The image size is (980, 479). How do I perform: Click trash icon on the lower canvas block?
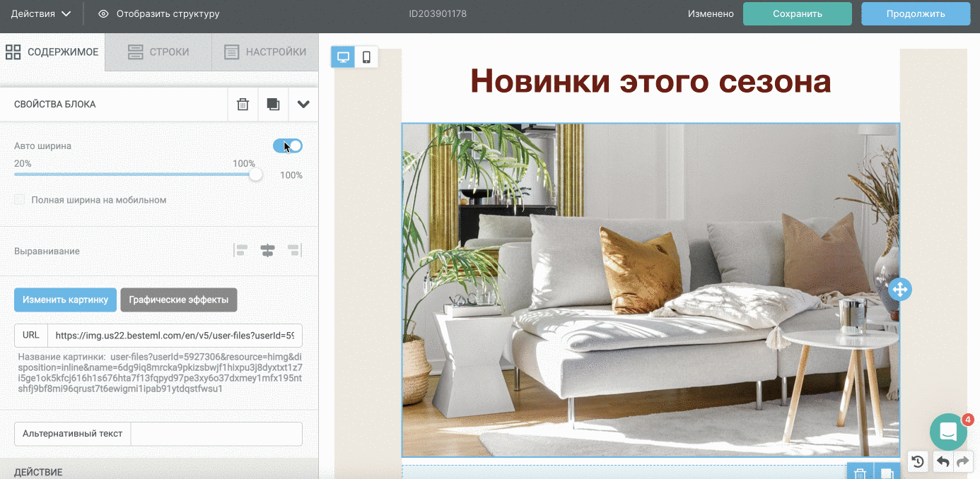pyautogui.click(x=860, y=473)
